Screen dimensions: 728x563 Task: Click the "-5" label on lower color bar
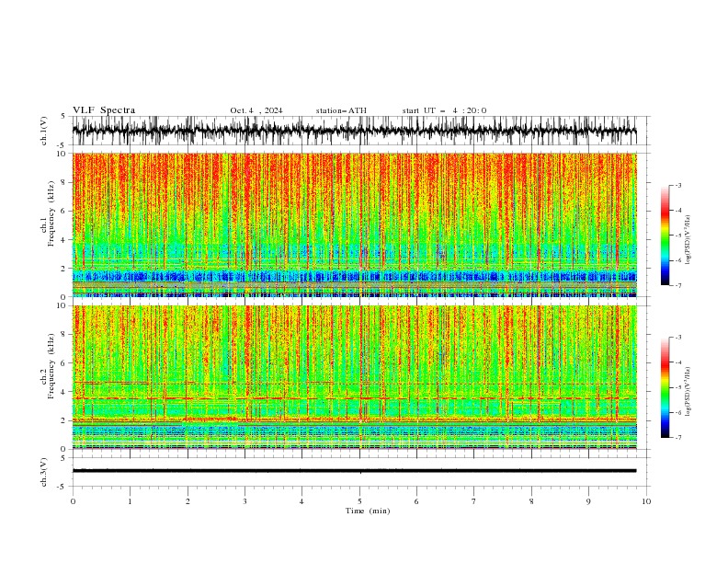677,387
